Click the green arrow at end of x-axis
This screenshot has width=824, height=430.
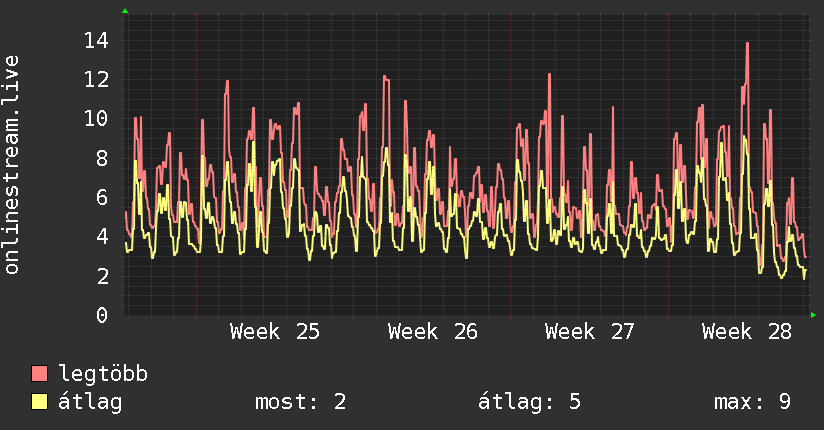[813, 315]
